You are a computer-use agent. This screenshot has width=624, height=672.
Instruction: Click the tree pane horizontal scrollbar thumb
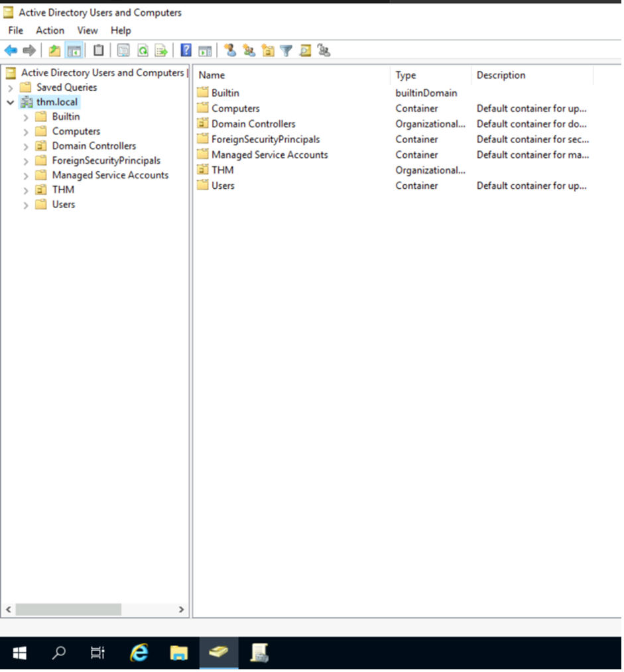68,610
